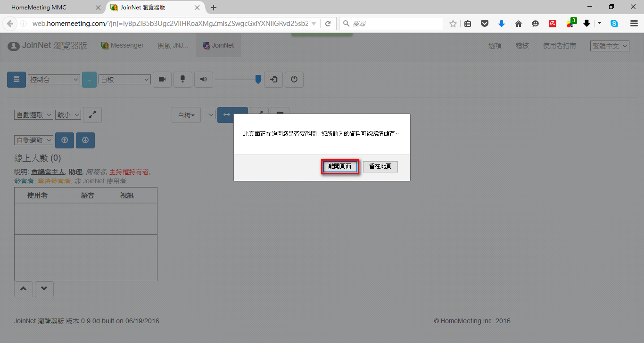Viewport: 644px width, 343px height.
Task: Click the URL address field
Action: [x=171, y=24]
